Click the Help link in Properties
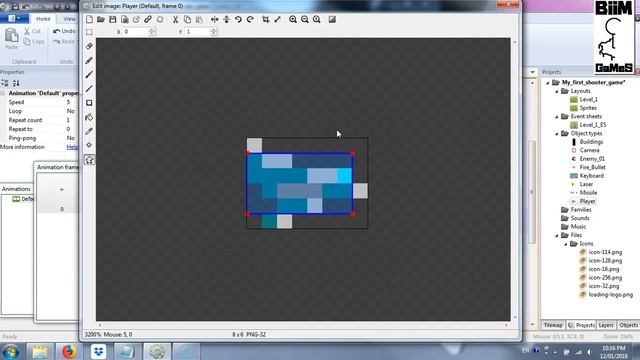640x360 pixels. 72,147
